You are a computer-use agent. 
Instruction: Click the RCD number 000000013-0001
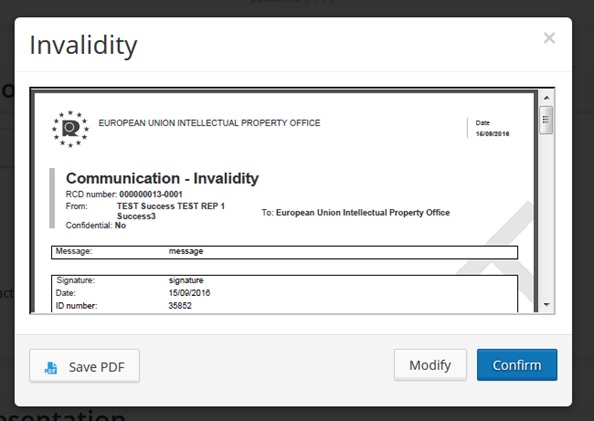point(151,194)
